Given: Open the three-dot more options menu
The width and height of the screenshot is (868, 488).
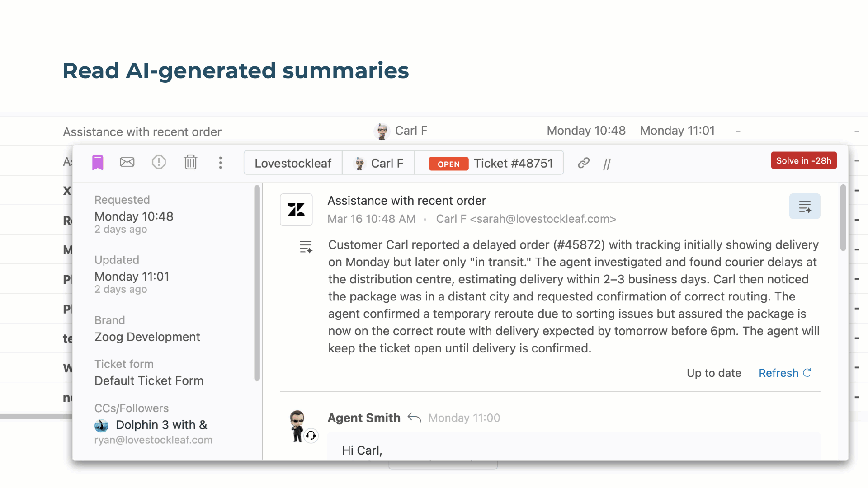Looking at the screenshot, I should [221, 163].
